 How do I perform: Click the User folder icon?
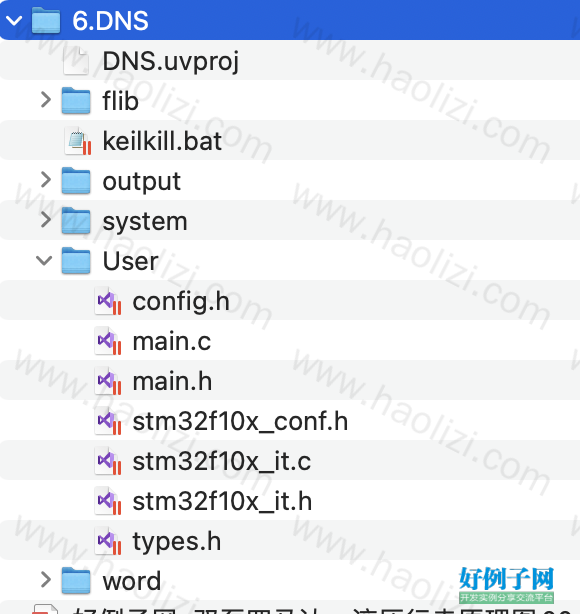point(76,260)
